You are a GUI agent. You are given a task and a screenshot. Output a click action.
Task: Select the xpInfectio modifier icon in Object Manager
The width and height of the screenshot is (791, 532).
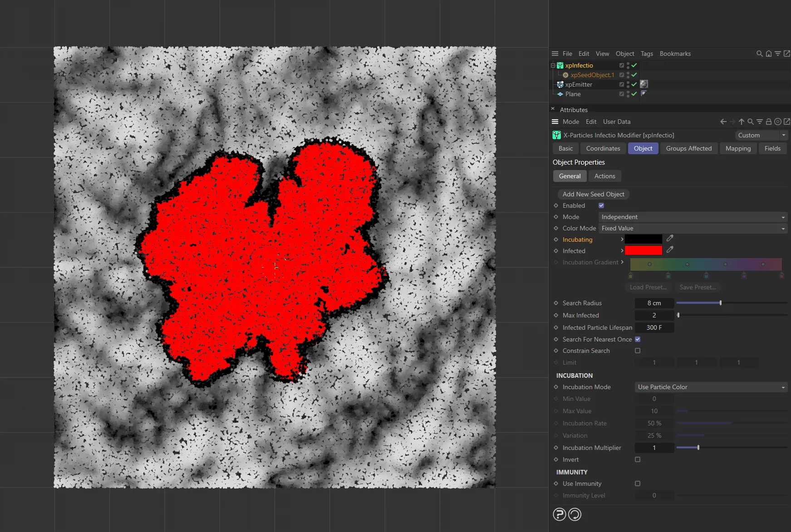pos(560,65)
